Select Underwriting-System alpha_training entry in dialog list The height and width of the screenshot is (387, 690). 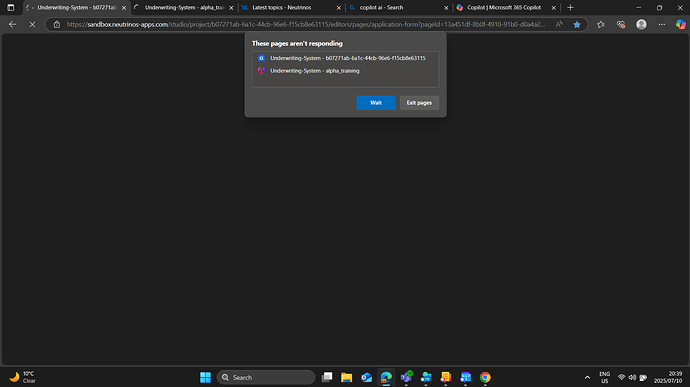coord(345,71)
